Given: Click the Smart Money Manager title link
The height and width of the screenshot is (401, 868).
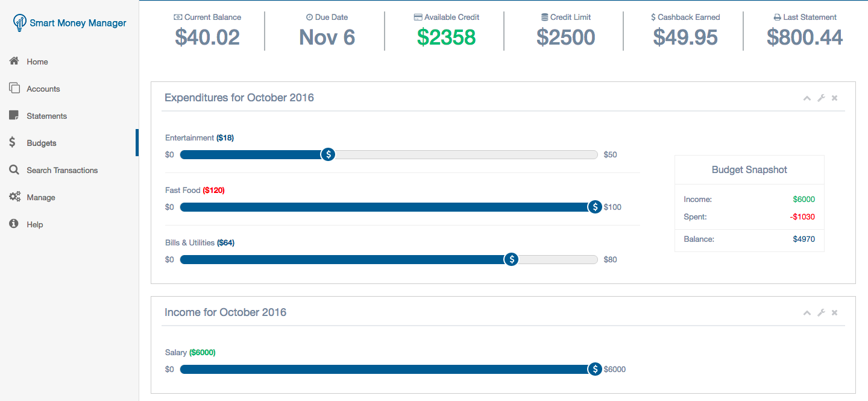Looking at the screenshot, I should click(x=78, y=23).
